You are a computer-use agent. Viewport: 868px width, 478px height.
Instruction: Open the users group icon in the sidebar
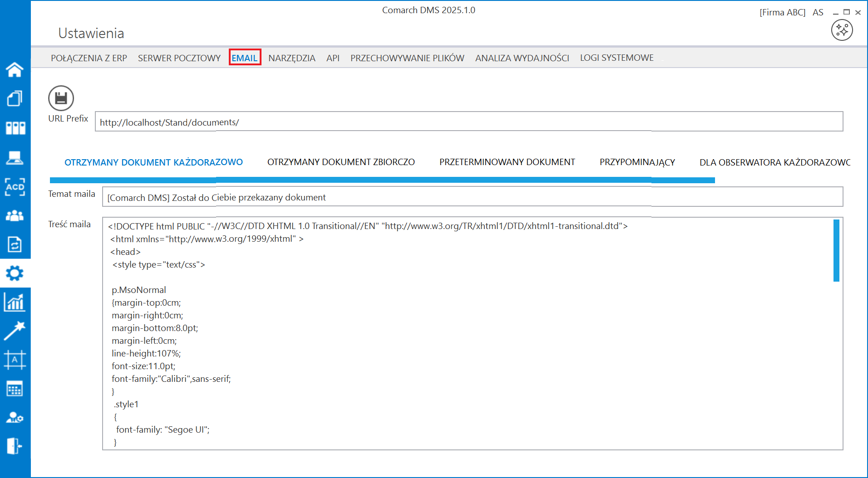click(x=15, y=215)
